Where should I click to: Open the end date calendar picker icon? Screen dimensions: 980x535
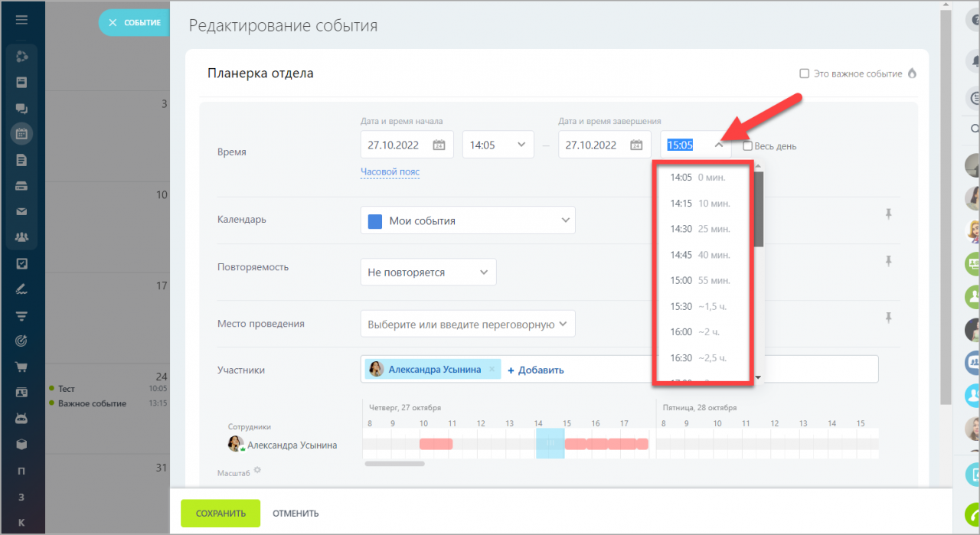point(636,145)
